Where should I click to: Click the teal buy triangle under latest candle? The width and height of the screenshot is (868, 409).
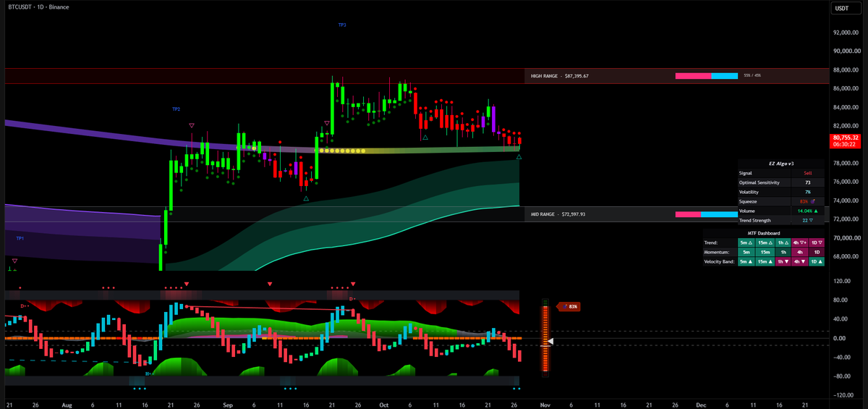[x=519, y=156]
